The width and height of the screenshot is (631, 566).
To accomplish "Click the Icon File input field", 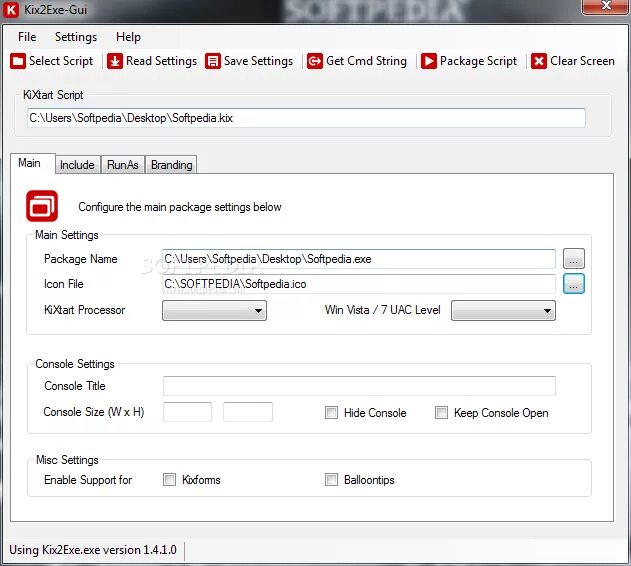I will coord(359,284).
